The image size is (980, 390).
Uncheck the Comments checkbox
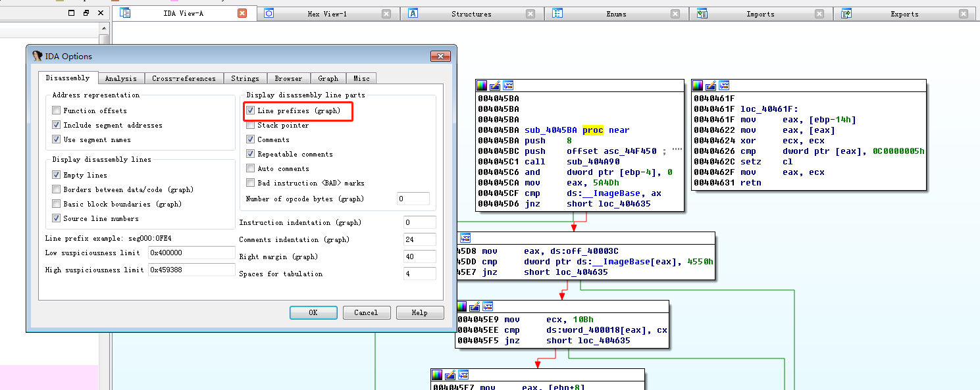250,139
